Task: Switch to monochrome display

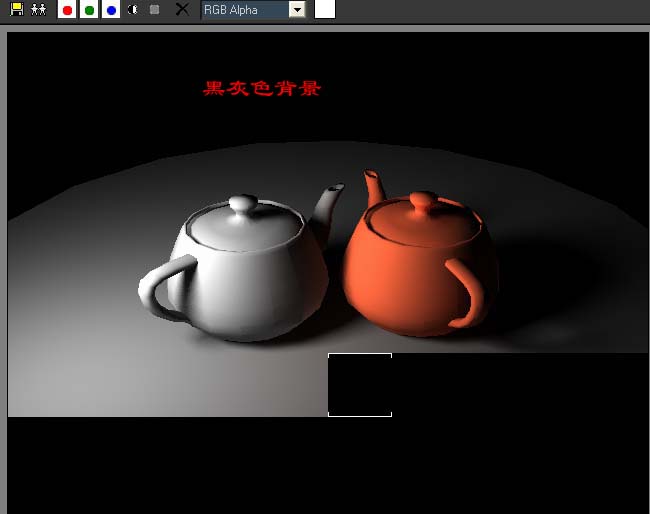Action: click(154, 9)
